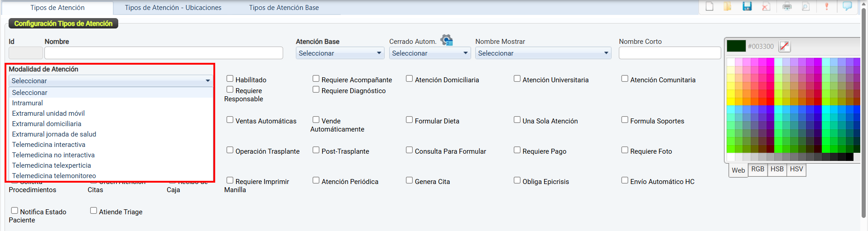Check the Requiere Pago option
The height and width of the screenshot is (231, 868).
517,150
